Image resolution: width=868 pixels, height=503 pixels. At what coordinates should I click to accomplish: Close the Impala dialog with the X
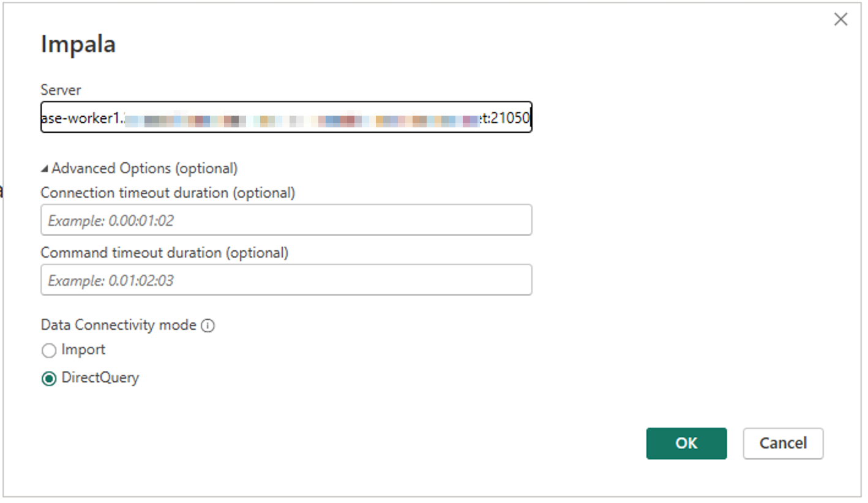[x=840, y=20]
